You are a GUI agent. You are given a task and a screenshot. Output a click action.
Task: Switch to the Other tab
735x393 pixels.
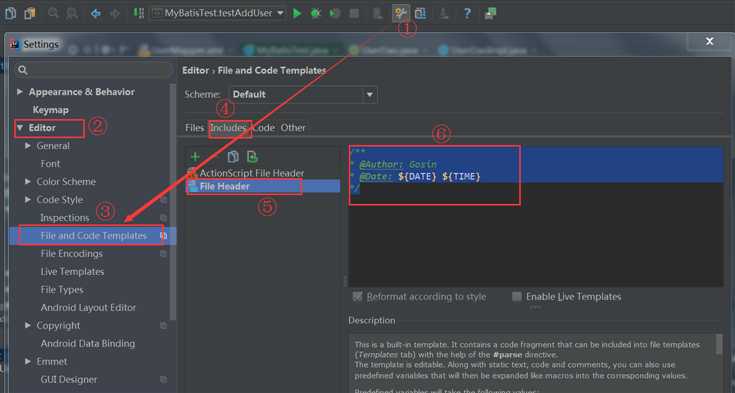(293, 128)
